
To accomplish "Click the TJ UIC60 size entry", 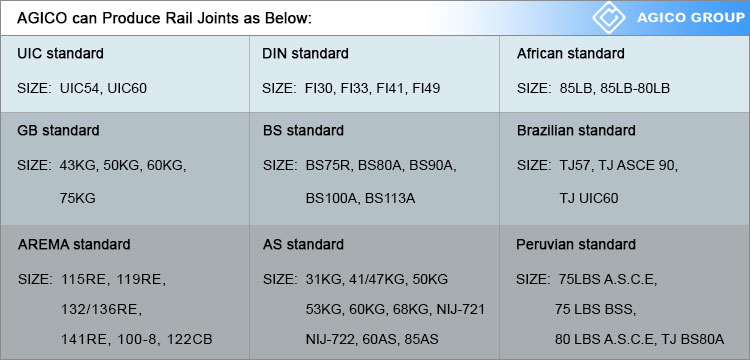I will 589,198.
